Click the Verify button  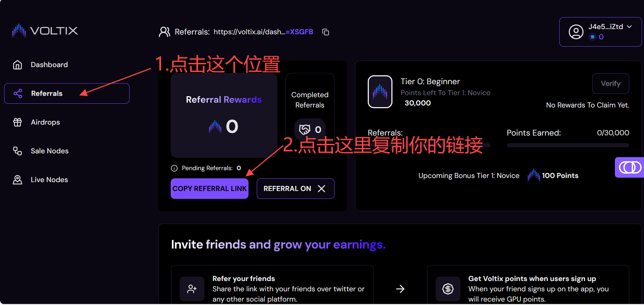coord(610,84)
